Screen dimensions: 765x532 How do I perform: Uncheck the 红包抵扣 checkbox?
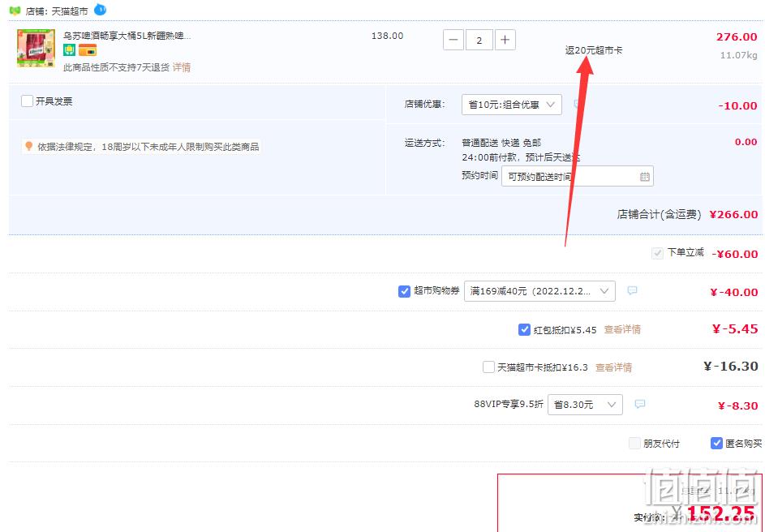(524, 329)
